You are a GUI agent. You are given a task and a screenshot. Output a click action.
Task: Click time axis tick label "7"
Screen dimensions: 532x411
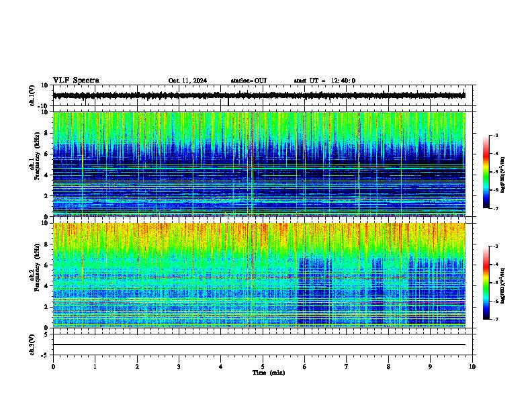coord(347,367)
